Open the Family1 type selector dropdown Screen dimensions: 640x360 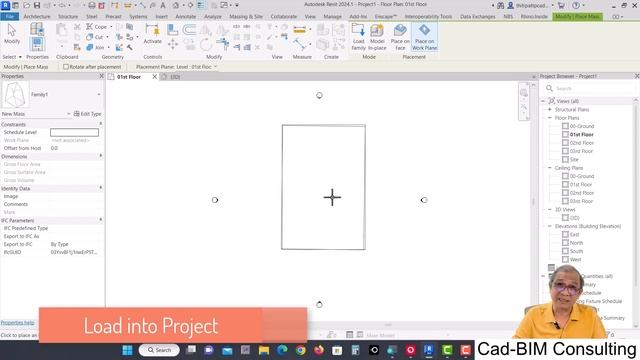click(x=99, y=95)
